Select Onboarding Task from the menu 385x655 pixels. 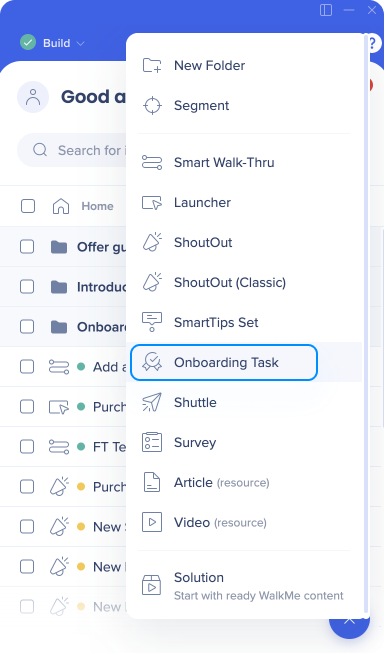click(224, 362)
